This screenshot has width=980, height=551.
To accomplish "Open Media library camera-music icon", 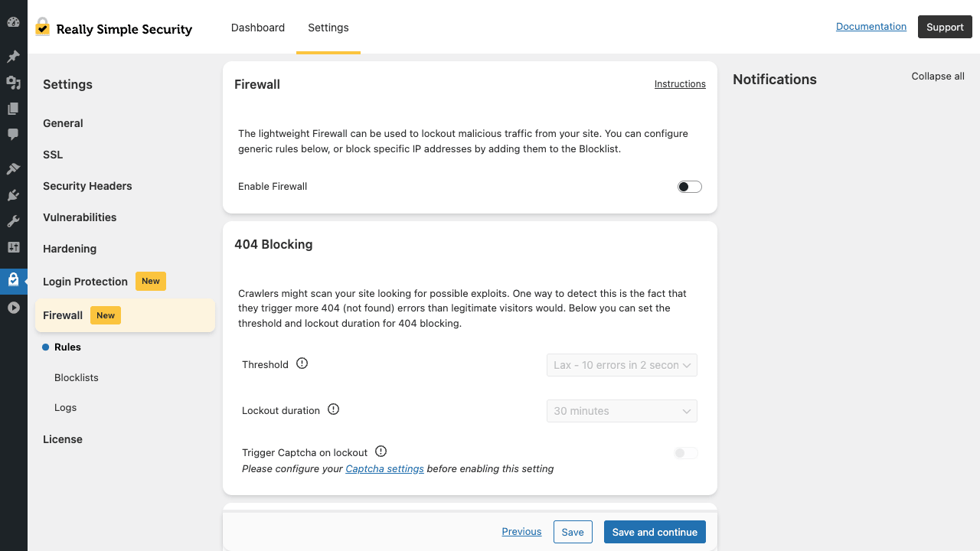I will pyautogui.click(x=13, y=83).
